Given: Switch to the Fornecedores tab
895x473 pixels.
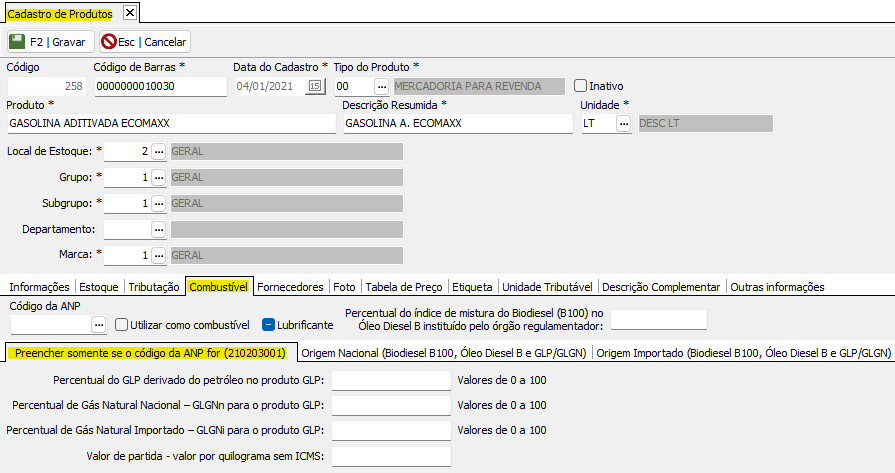Looking at the screenshot, I should 292,287.
